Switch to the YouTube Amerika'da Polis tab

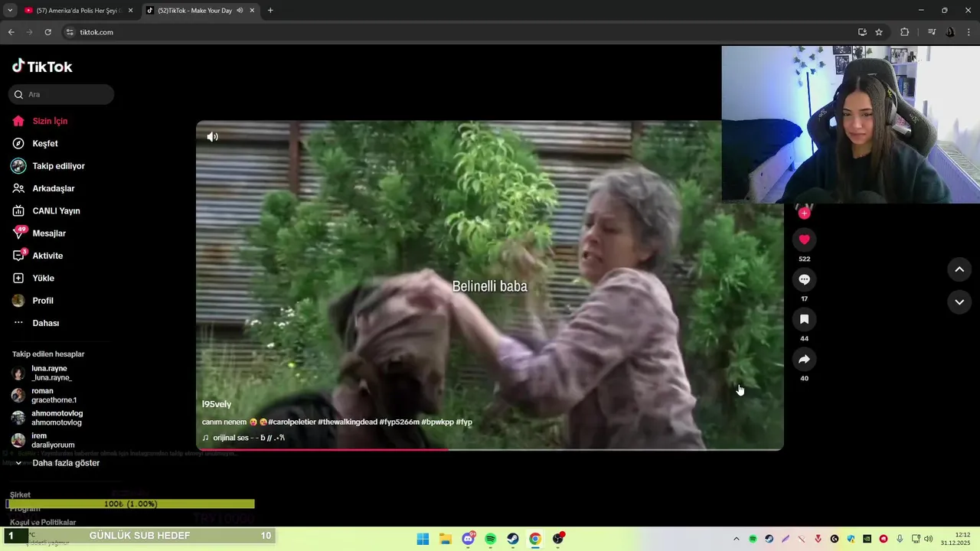click(x=73, y=11)
